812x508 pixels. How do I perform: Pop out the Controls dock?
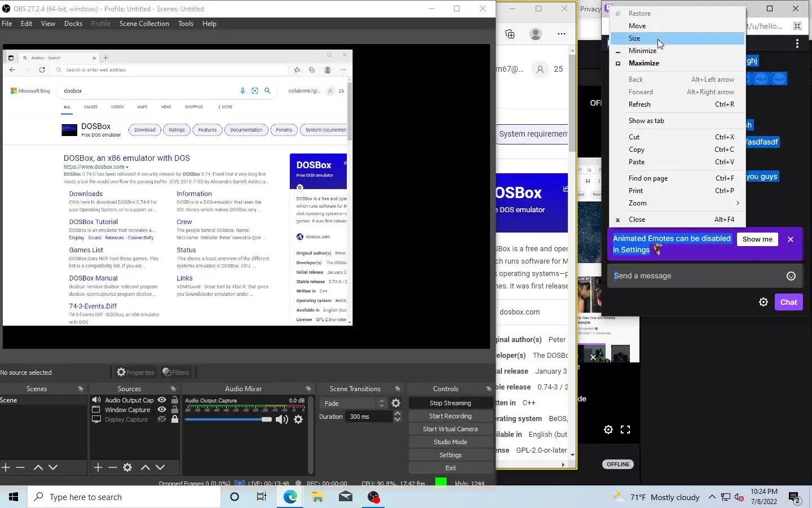[x=489, y=389]
